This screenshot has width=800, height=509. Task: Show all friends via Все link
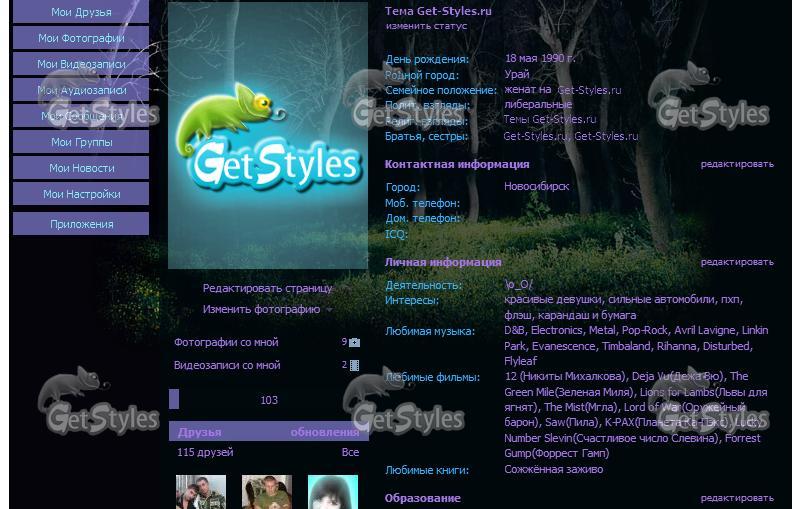(350, 452)
